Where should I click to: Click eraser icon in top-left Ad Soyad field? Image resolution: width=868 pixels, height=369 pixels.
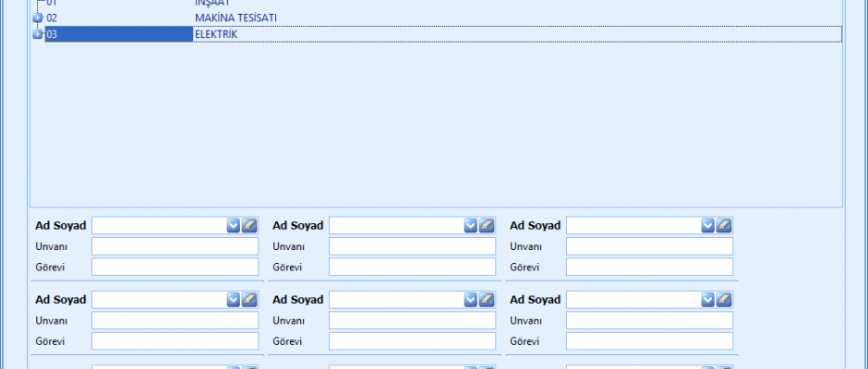coord(249,225)
